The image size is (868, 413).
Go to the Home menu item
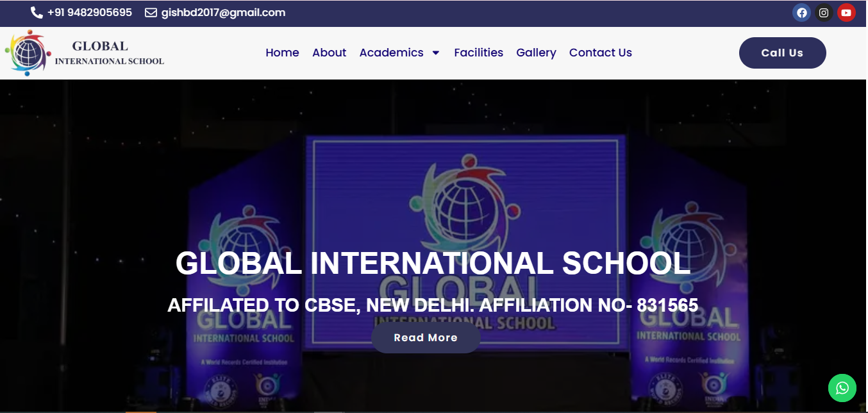tap(282, 53)
